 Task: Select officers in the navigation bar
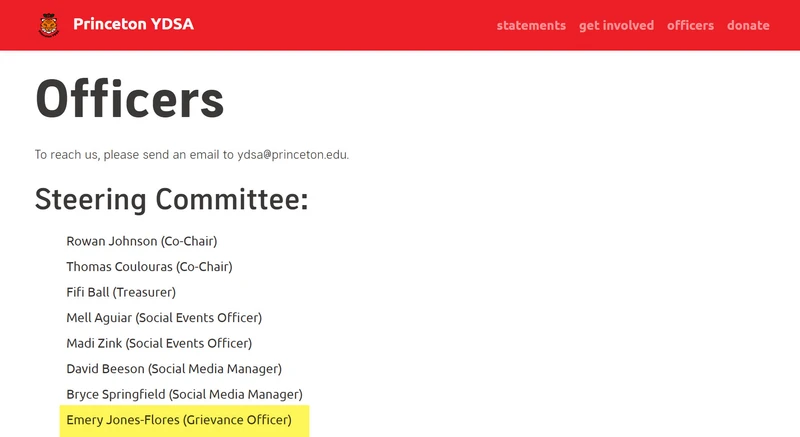690,25
